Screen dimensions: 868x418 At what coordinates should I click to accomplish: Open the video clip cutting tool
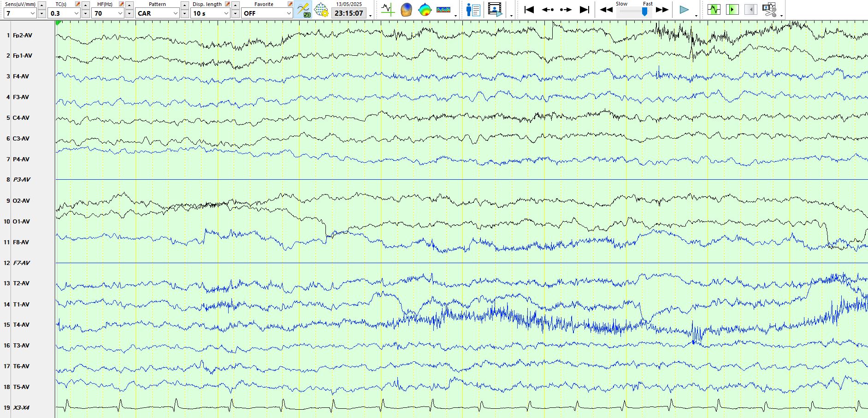click(769, 9)
